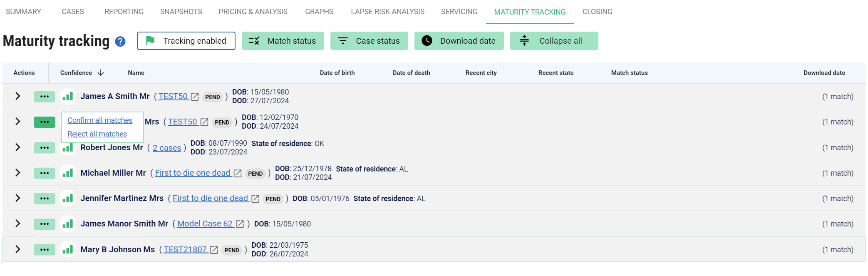The image size is (868, 276).
Task: Open external link icon beside Model Case 62
Action: coord(240,224)
